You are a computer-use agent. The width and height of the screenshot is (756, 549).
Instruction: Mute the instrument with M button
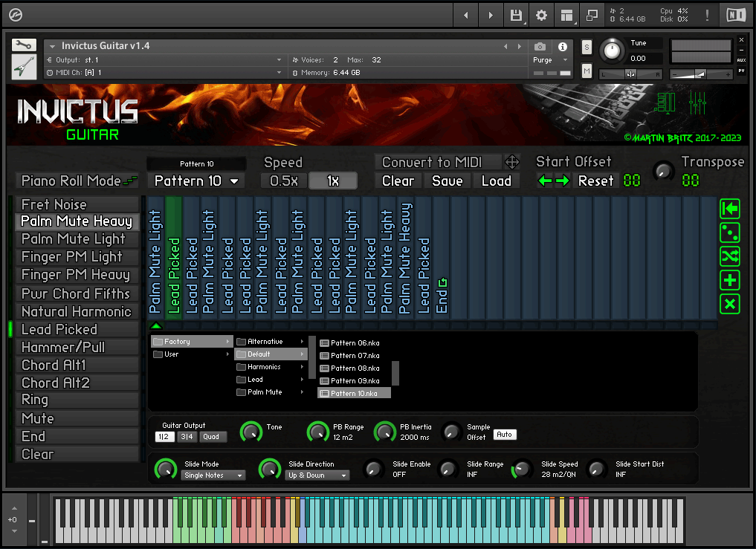click(x=587, y=71)
